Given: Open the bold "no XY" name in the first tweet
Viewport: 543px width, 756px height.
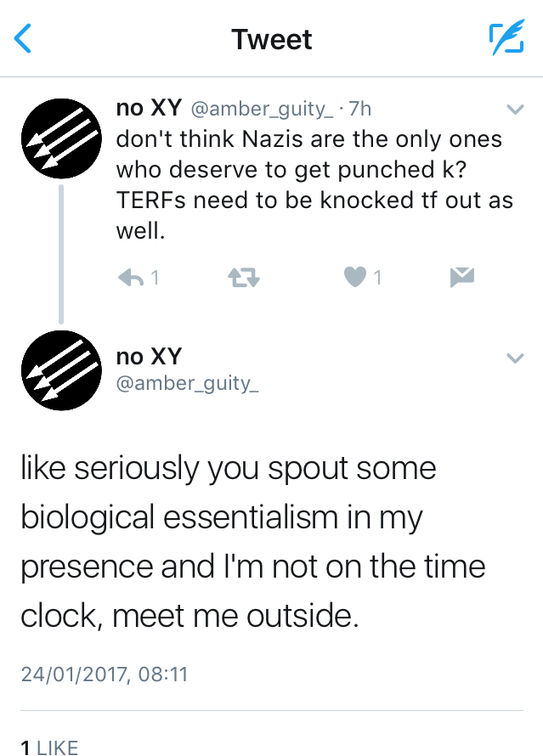Looking at the screenshot, I should (x=149, y=109).
